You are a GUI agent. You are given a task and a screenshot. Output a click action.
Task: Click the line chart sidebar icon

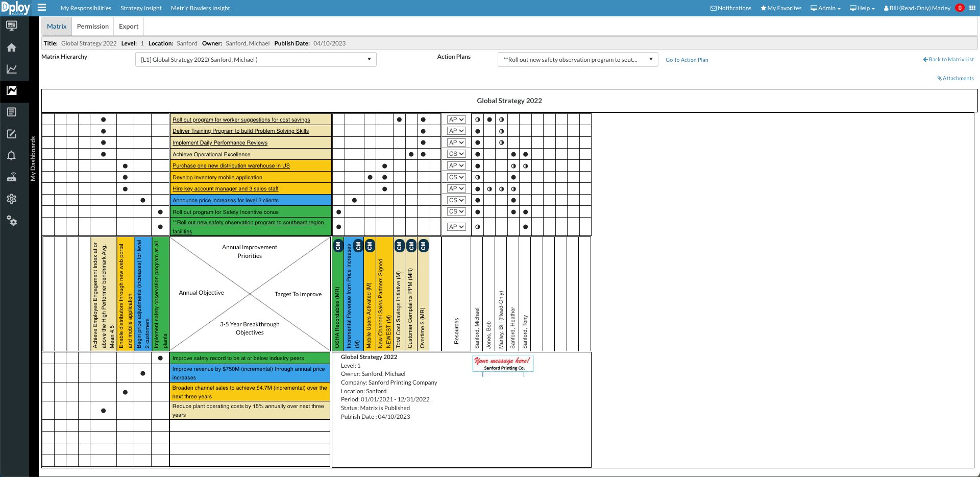click(x=11, y=69)
